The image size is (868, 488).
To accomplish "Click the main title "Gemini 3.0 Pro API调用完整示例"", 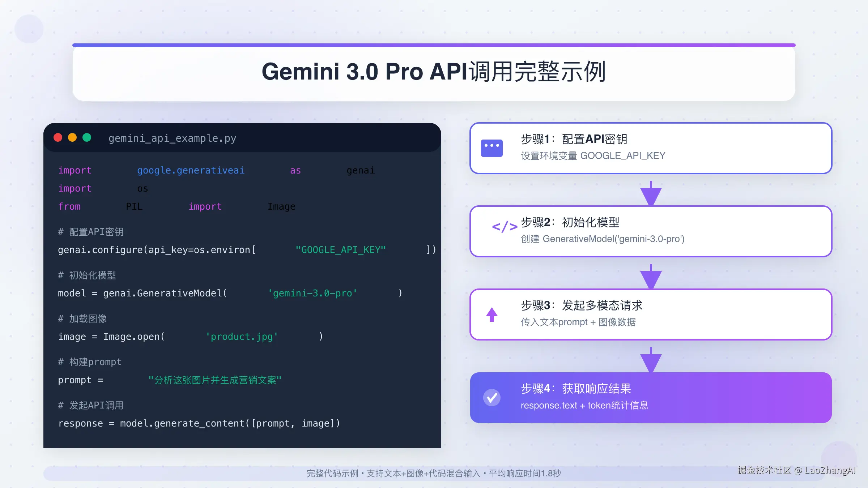I will (x=434, y=72).
